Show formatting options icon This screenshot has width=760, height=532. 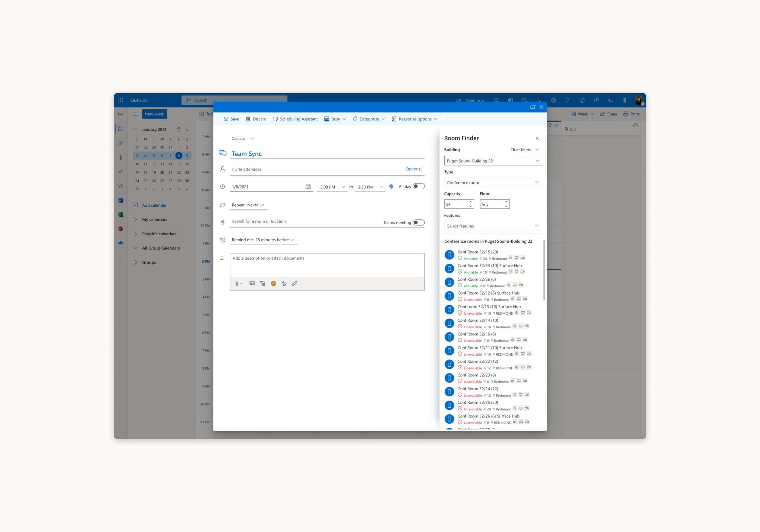pos(284,283)
